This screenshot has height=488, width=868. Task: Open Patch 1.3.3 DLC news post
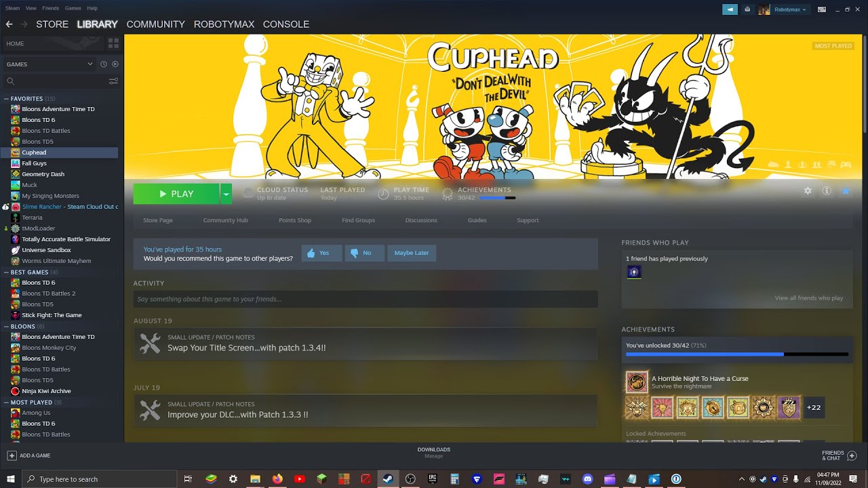coord(366,411)
